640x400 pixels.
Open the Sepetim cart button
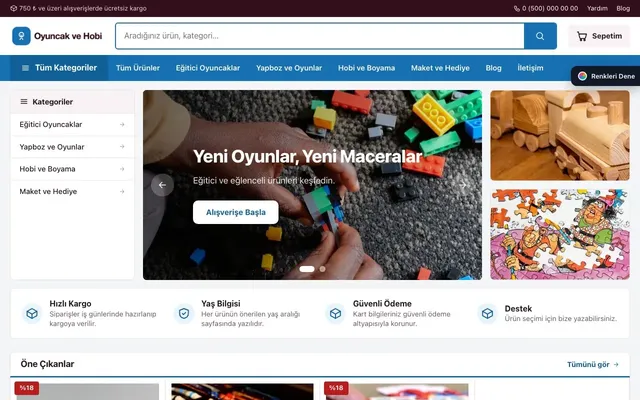599,36
